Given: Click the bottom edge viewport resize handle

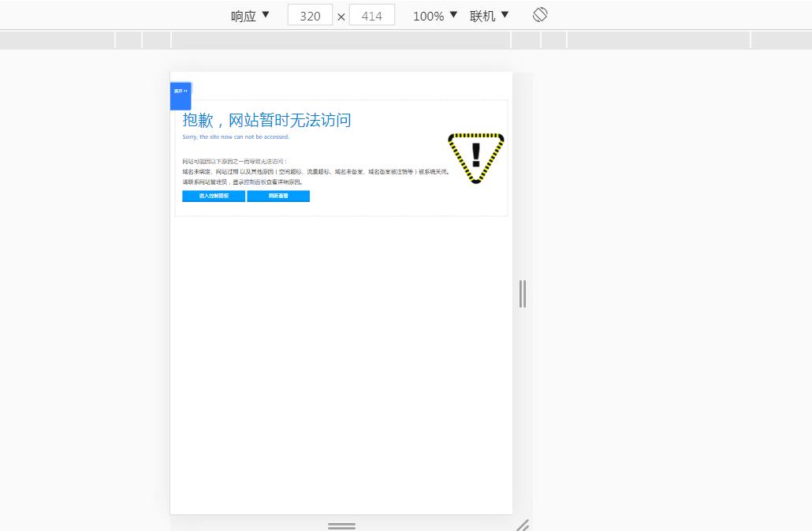Looking at the screenshot, I should 341,525.
